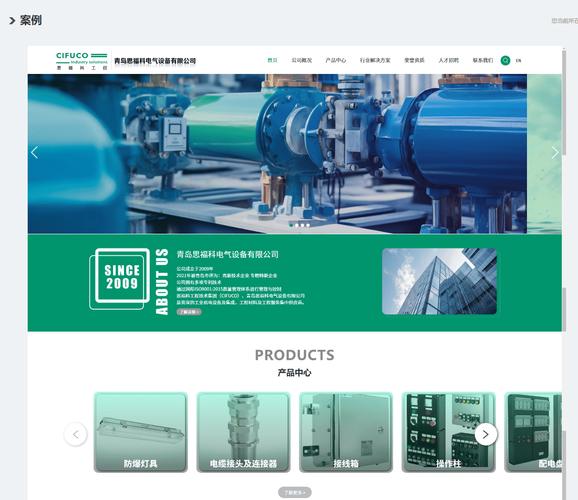Click the 案例 heading text
The height and width of the screenshot is (500, 578).
tap(31, 20)
